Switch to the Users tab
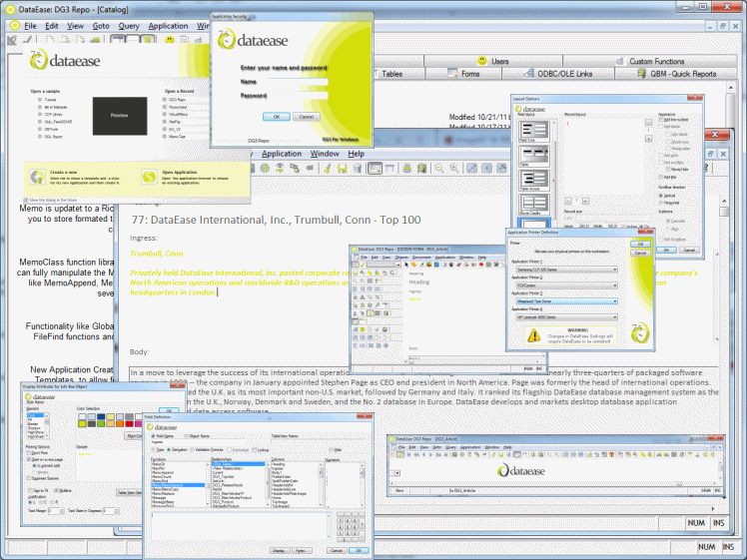This screenshot has width=747, height=560. [x=493, y=61]
